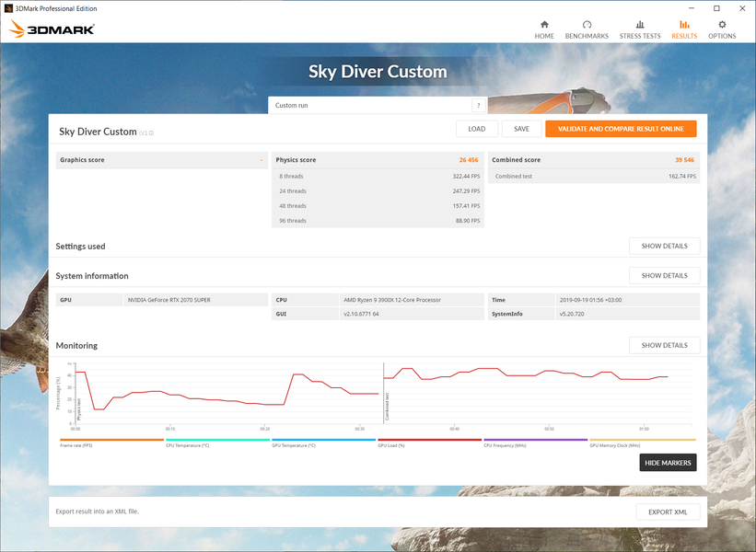Click the GUI version v2.10.6771 64
Screen dimensions: 756x552
click(x=361, y=314)
